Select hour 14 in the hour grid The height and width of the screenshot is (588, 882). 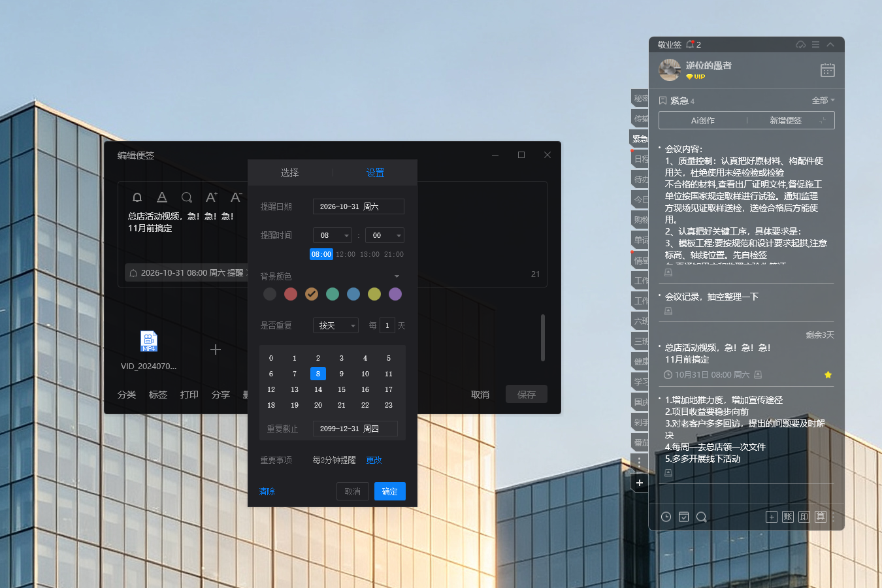click(x=318, y=389)
